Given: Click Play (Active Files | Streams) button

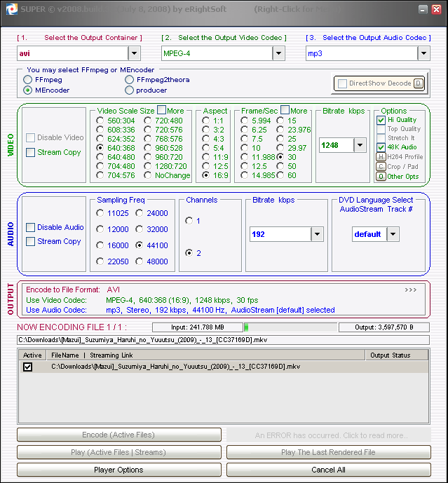Looking at the screenshot, I should coord(119,452).
